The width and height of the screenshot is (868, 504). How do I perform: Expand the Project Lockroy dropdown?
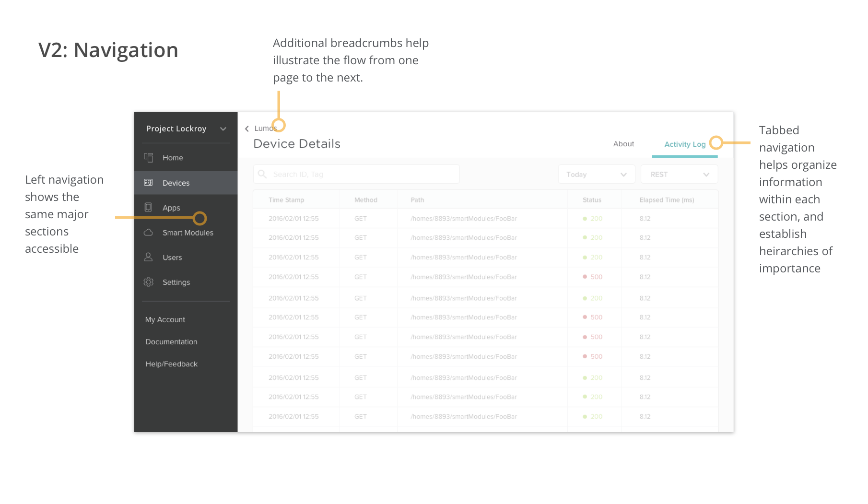[x=223, y=129]
